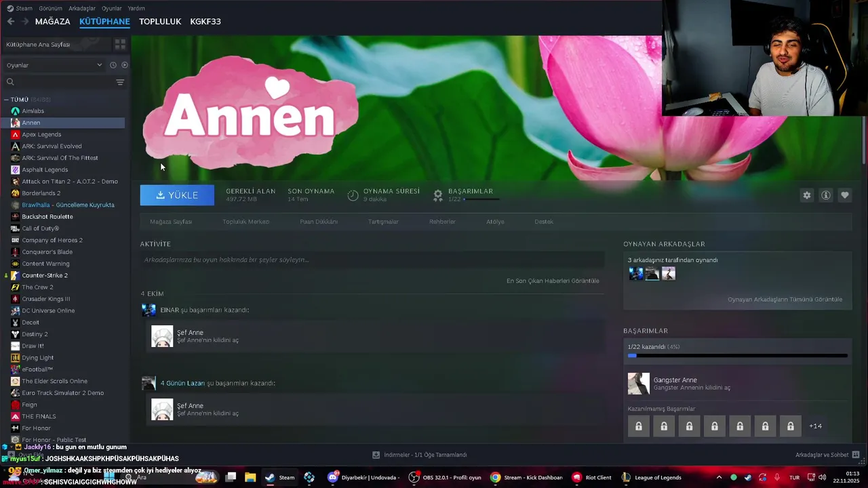Open the Oyunlar category dropdown
The width and height of the screenshot is (868, 488).
(x=54, y=65)
